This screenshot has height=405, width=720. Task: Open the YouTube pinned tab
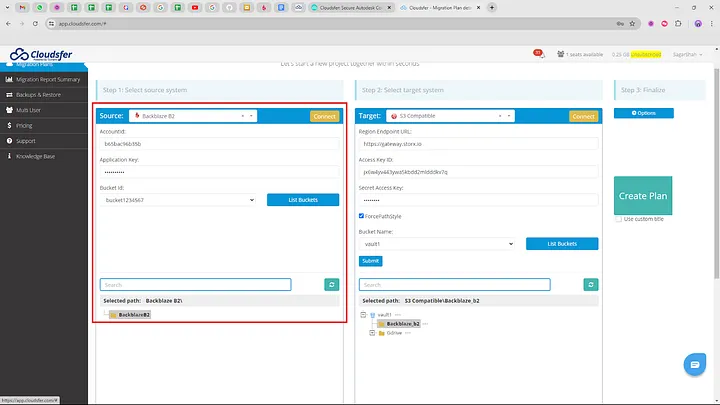click(x=195, y=7)
